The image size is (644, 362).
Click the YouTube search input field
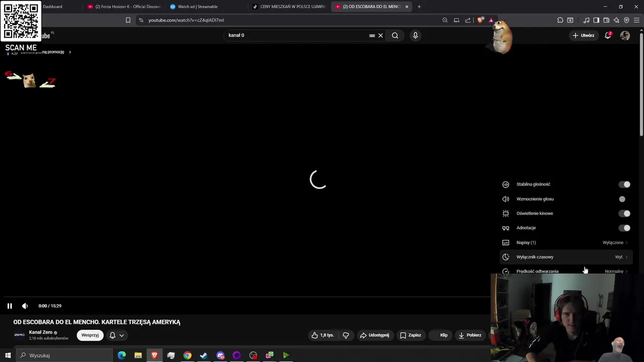point(297,35)
